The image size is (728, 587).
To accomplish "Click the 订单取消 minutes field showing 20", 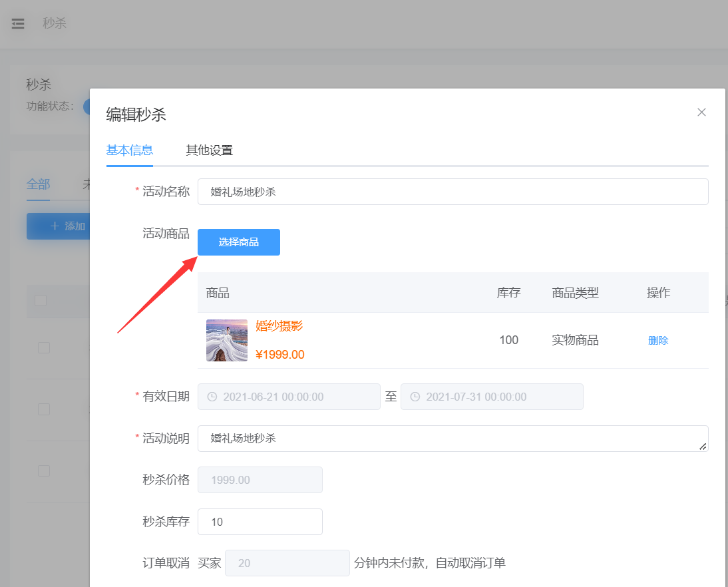I will pyautogui.click(x=287, y=563).
